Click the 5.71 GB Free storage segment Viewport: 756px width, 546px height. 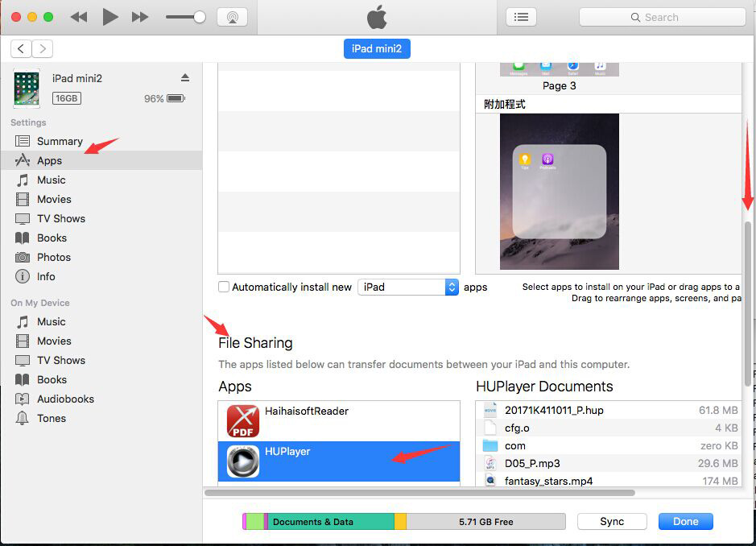485,521
